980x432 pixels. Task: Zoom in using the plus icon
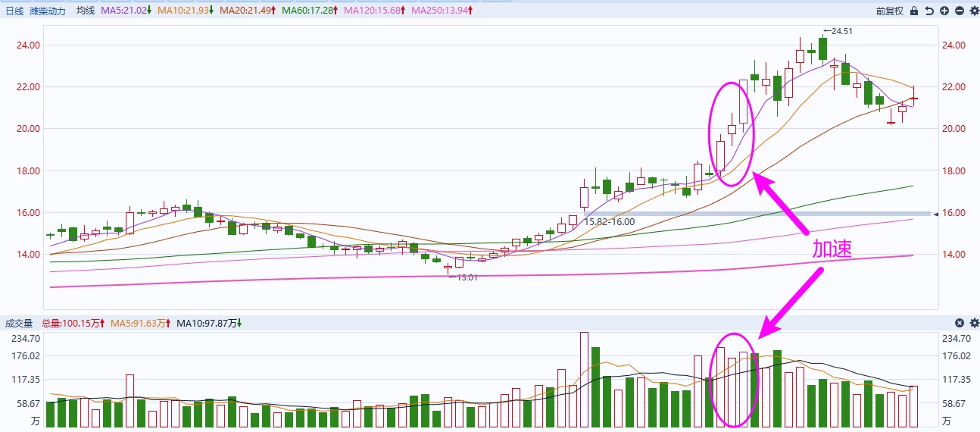944,11
